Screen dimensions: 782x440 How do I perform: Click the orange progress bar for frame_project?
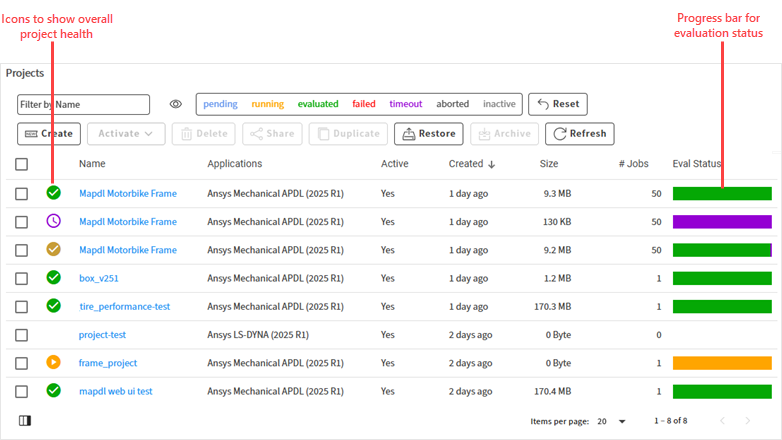pos(722,363)
